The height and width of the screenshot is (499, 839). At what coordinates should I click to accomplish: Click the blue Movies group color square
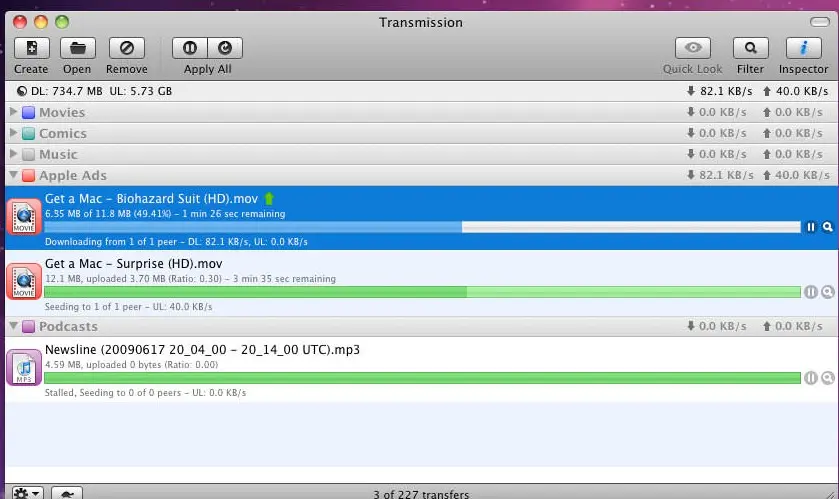28,112
